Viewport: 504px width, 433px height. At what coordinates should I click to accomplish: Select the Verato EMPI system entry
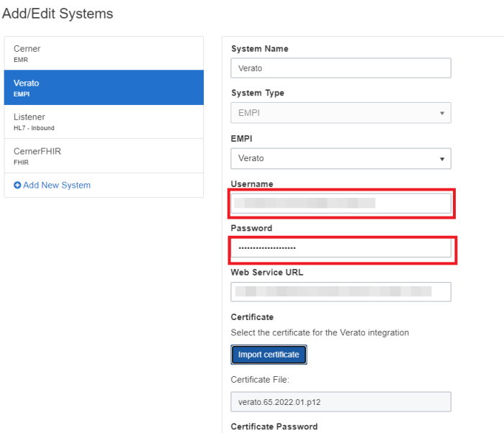click(104, 87)
